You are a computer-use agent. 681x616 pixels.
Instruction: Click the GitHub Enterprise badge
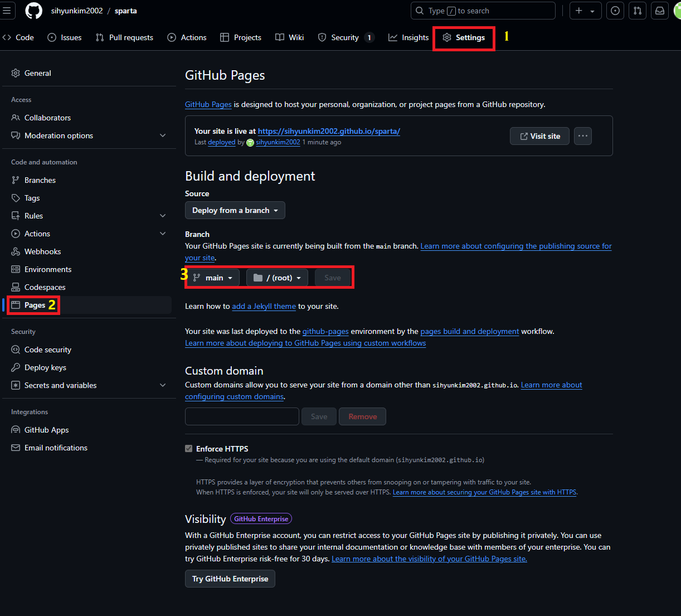click(261, 518)
